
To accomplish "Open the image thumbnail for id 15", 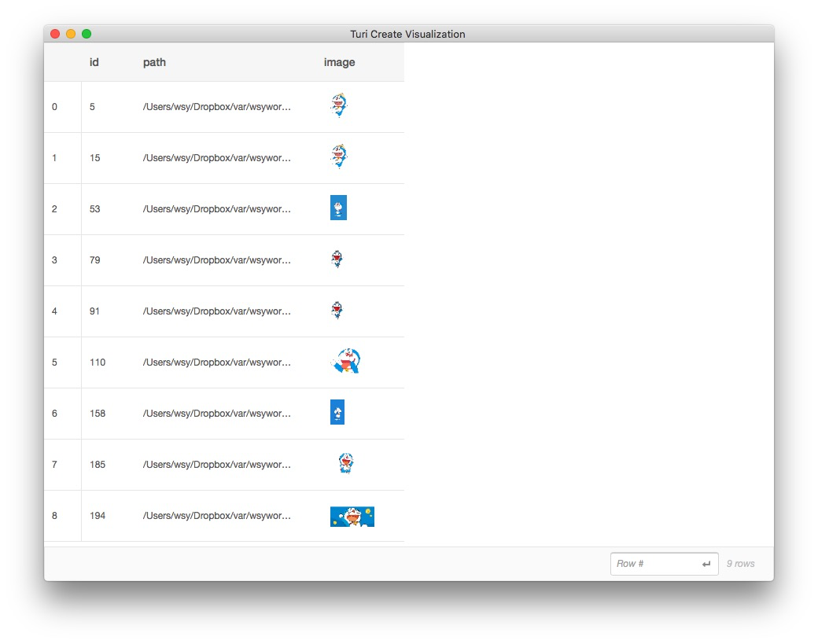I will tap(339, 156).
